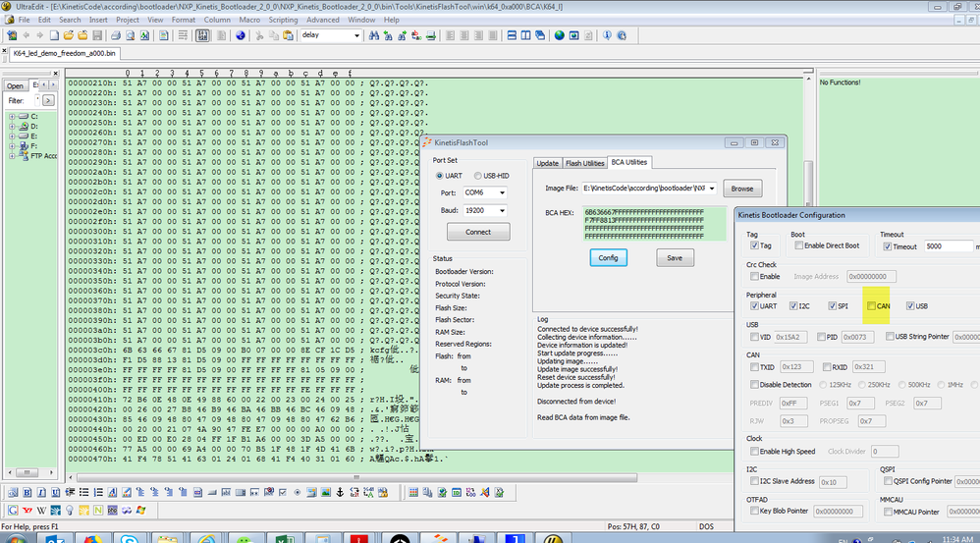Click the anchor icon in bottom toolbar

coord(340,492)
